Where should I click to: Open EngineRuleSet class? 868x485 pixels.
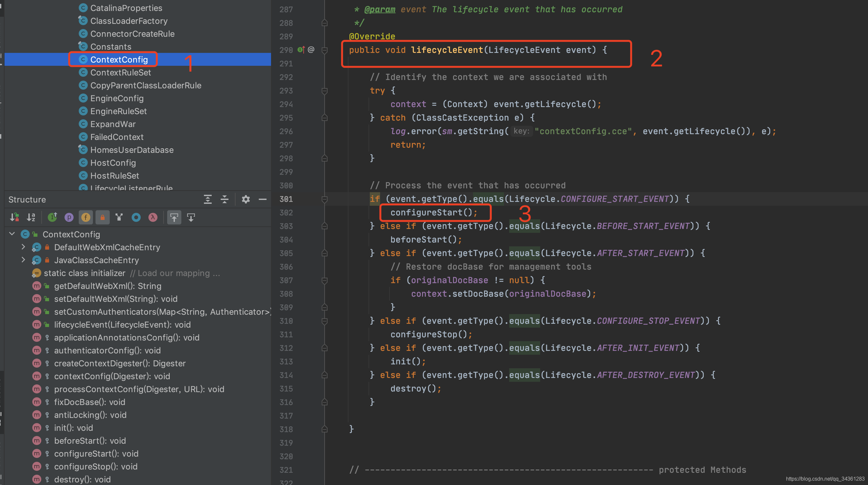pos(118,111)
